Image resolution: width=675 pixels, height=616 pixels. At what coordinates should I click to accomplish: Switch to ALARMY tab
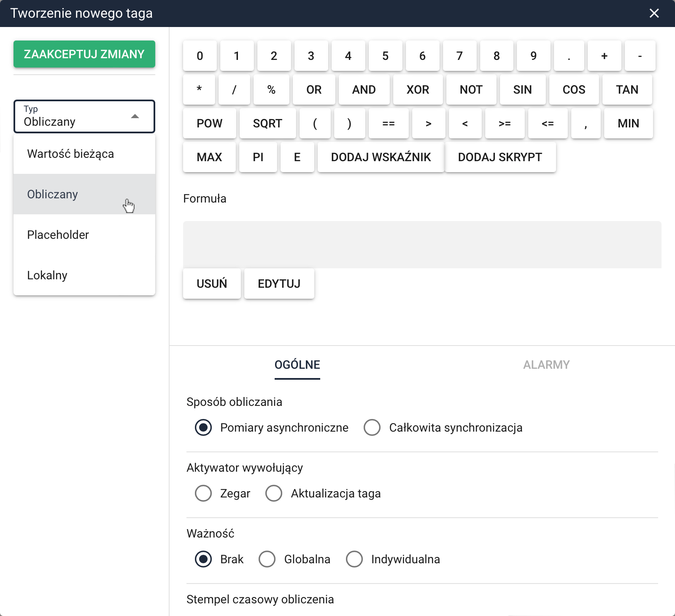coord(546,365)
